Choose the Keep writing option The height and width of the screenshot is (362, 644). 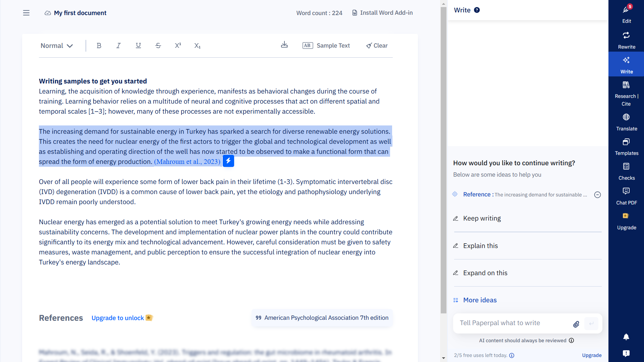[x=482, y=219]
